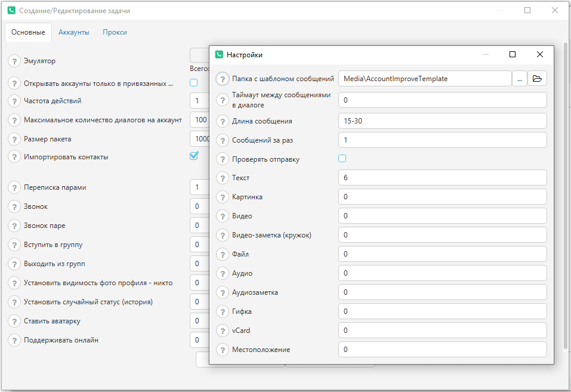Focus the Таймаут между сообщениями input
571x392 pixels.
pos(443,100)
